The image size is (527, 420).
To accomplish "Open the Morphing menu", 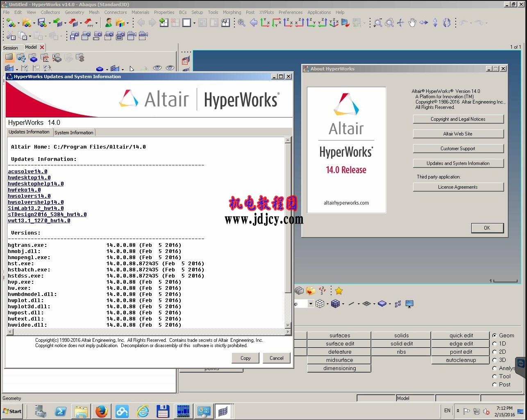I will [x=232, y=12].
